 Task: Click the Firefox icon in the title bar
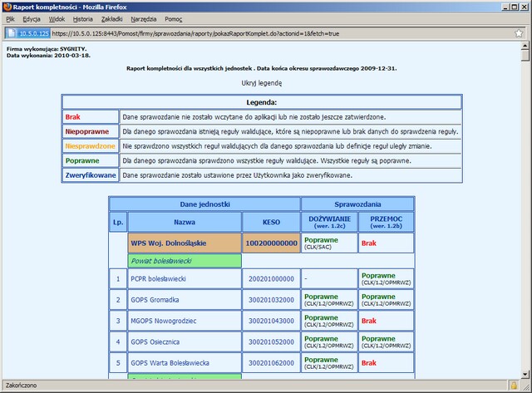(x=7, y=6)
